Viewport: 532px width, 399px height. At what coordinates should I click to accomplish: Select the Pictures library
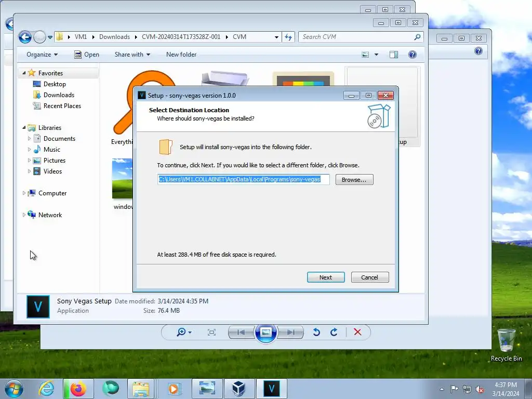[x=54, y=160]
